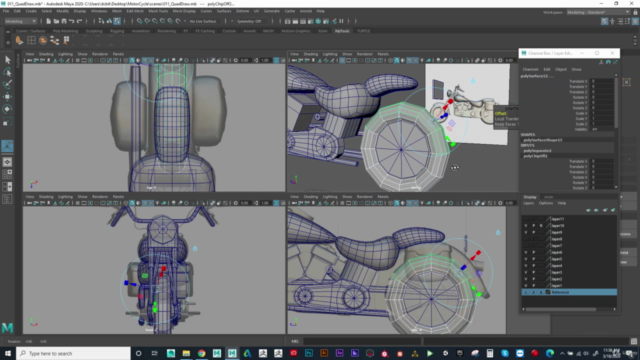The height and width of the screenshot is (360, 640).
Task: Open the No Live Surface dropdown
Action: (x=203, y=21)
